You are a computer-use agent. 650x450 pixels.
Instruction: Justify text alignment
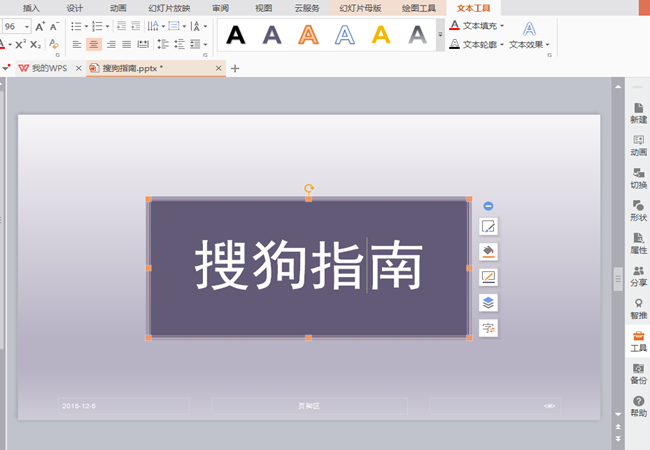click(126, 44)
